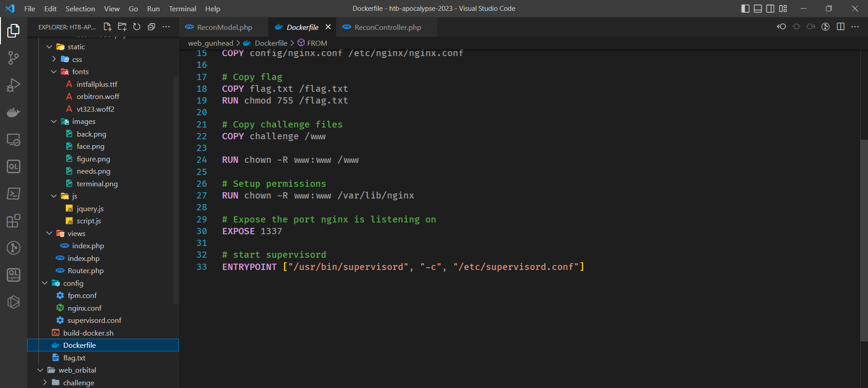The image size is (868, 388).
Task: Open Explorer more actions ellipsis
Action: pos(166,27)
